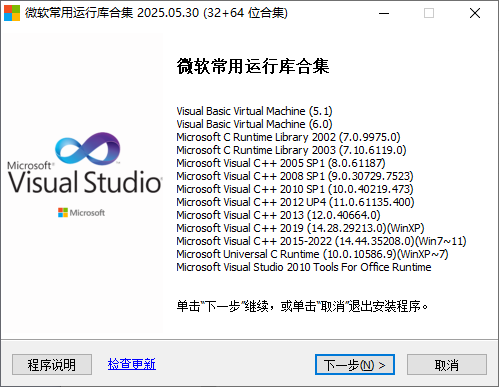Image resolution: width=499 pixels, height=387 pixels.
Task: Click the 2010 Tools For Office Runtime entry
Action: [304, 267]
